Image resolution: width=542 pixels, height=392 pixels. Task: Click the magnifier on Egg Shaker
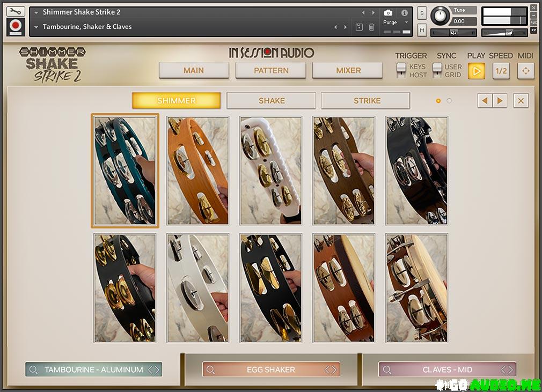(210, 369)
